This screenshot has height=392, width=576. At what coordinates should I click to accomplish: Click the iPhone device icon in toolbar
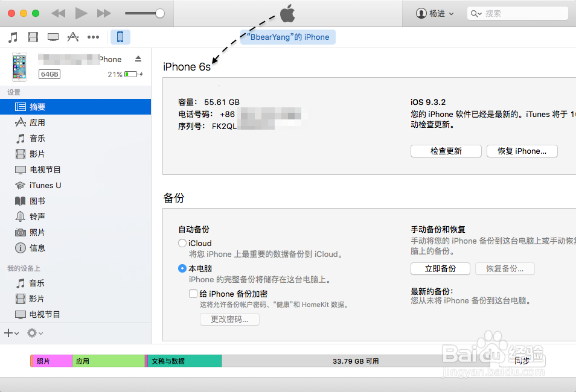coord(120,37)
